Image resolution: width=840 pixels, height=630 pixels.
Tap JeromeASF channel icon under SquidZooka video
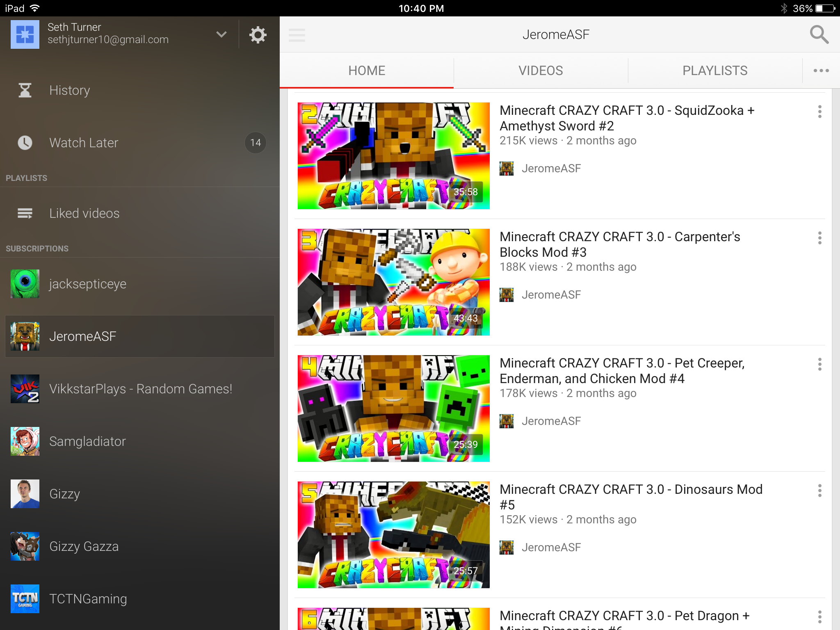coord(507,169)
